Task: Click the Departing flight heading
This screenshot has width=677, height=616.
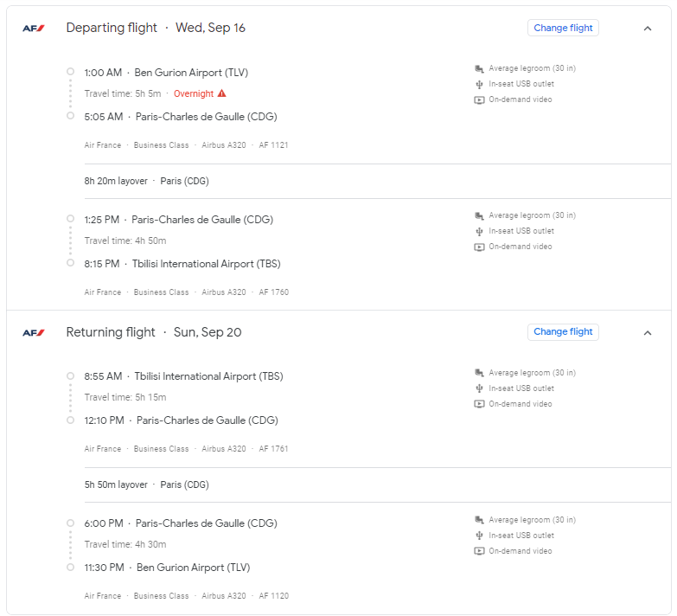Action: [x=112, y=28]
